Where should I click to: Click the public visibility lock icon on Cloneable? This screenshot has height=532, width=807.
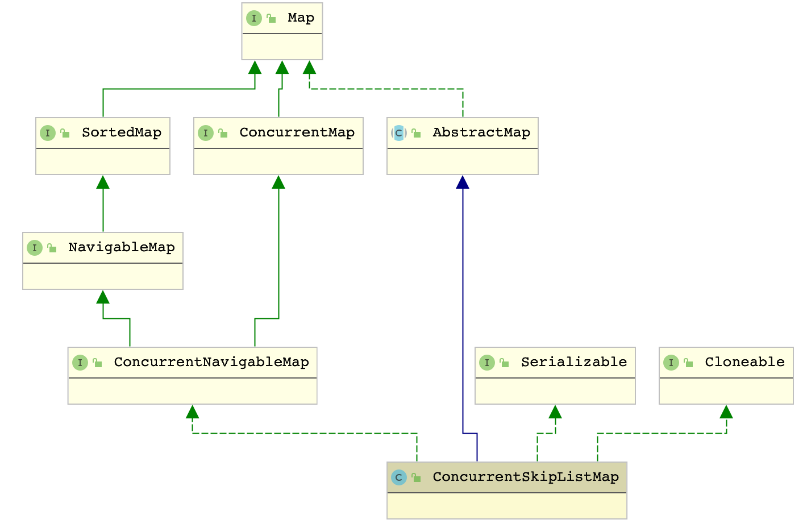[688, 363]
